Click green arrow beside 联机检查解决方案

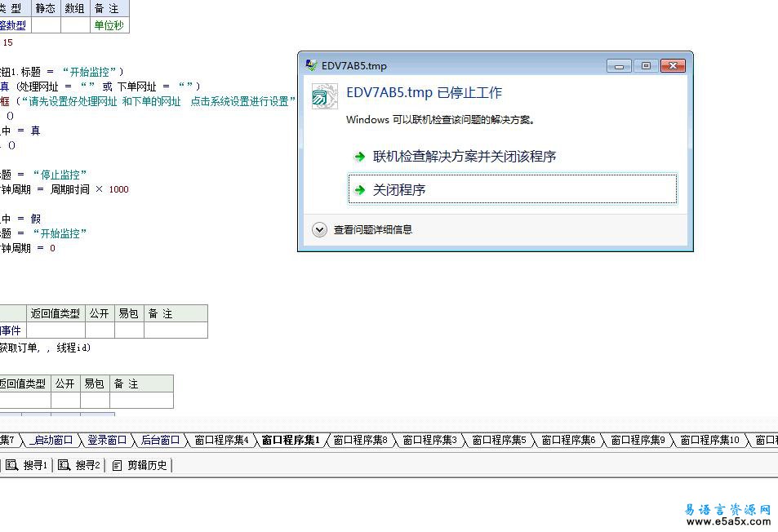coord(360,157)
